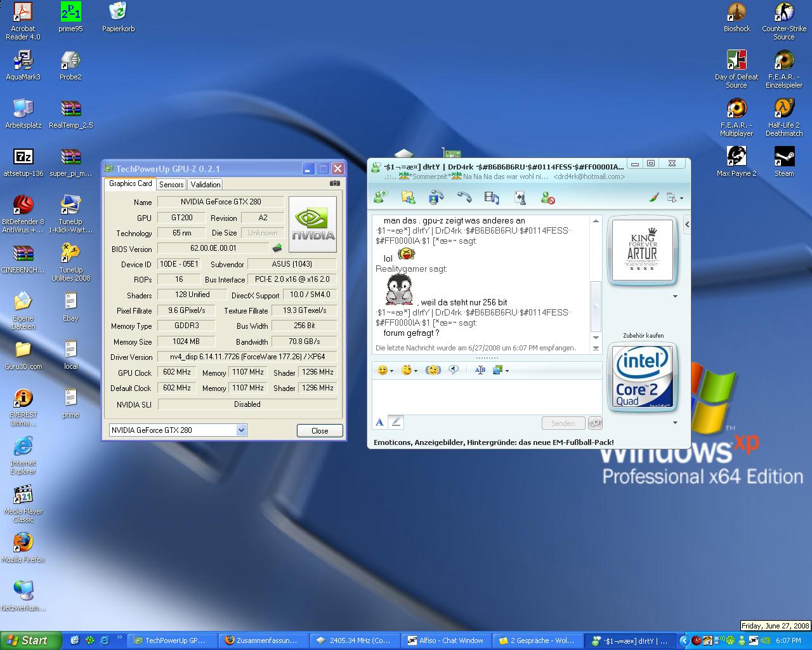Select the AquaMark3 desktop icon
Image resolution: width=812 pixels, height=650 pixels.
pyautogui.click(x=23, y=65)
